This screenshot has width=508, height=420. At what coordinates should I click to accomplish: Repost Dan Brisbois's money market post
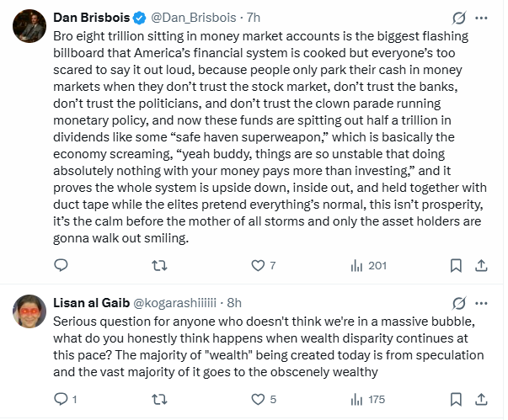pos(158,266)
